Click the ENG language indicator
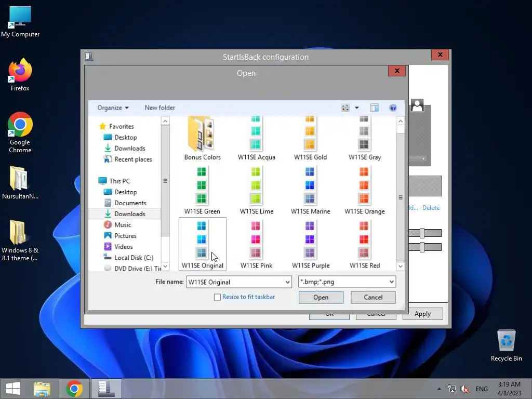Viewport: 532px width, 399px height. [482, 389]
